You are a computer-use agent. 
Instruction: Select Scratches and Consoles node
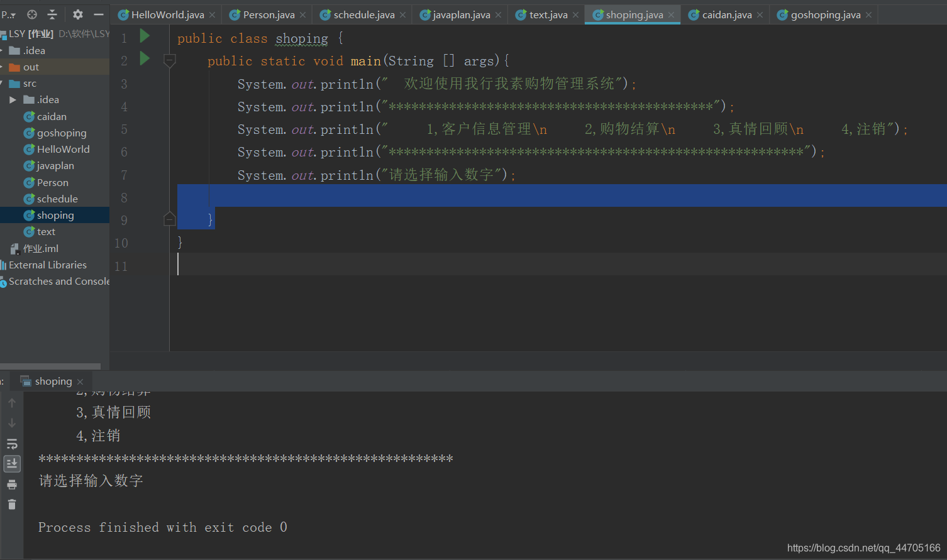(x=55, y=281)
